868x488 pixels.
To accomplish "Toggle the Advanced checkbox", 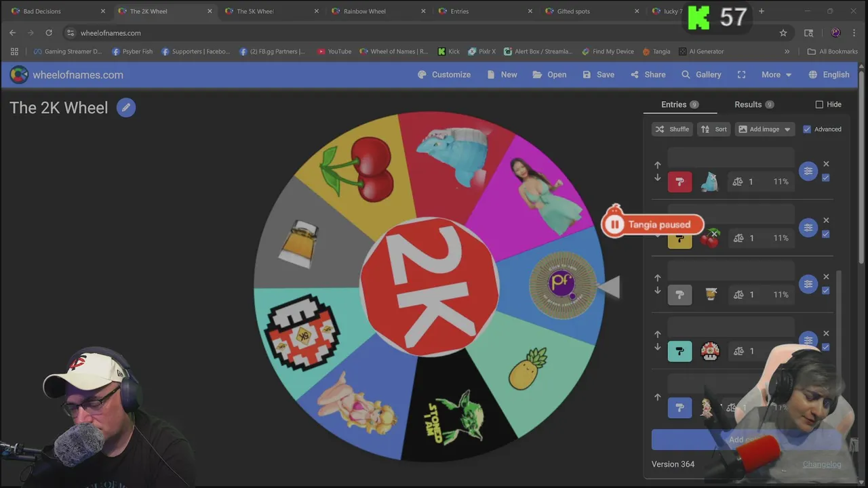I will pos(807,129).
